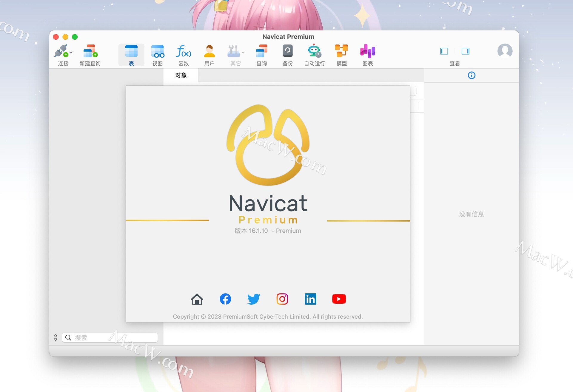
Task: Click the copyright PremiumSoft text
Action: click(x=268, y=317)
